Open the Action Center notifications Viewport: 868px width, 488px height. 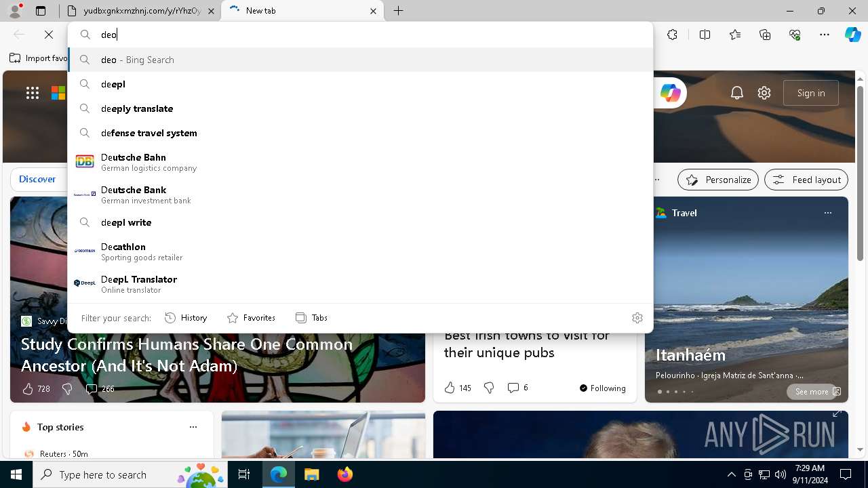(846, 474)
